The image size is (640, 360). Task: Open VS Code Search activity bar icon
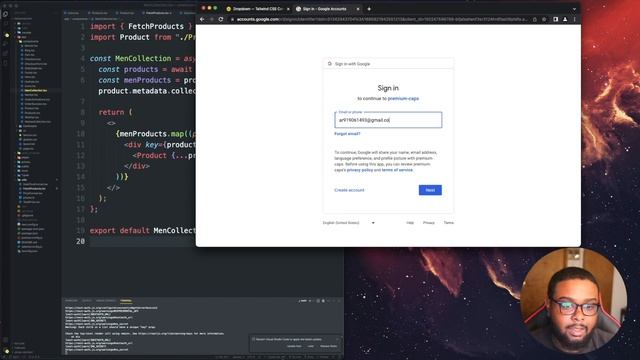5,24
